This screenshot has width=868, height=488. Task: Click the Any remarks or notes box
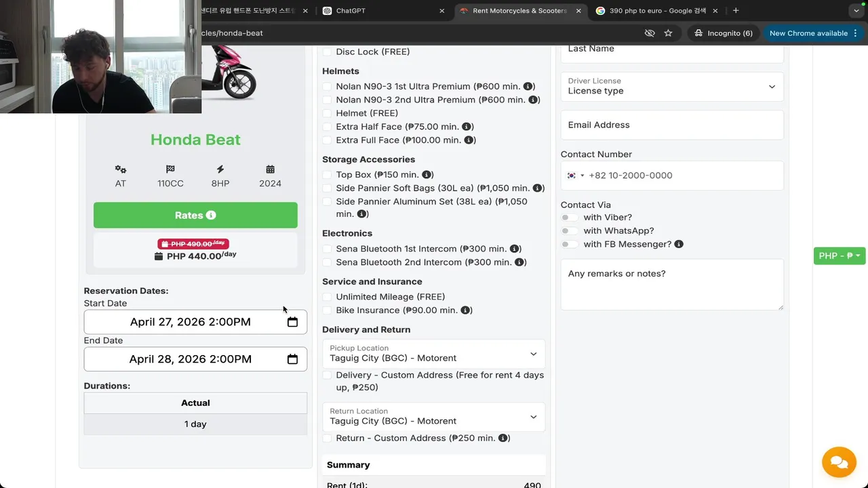click(x=672, y=285)
